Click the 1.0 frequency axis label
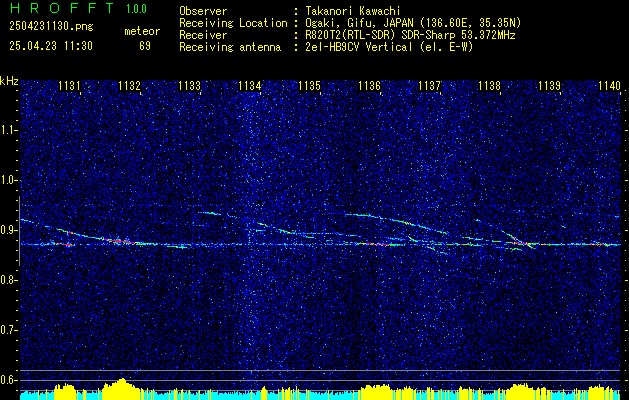The width and height of the screenshot is (629, 400). point(9,181)
